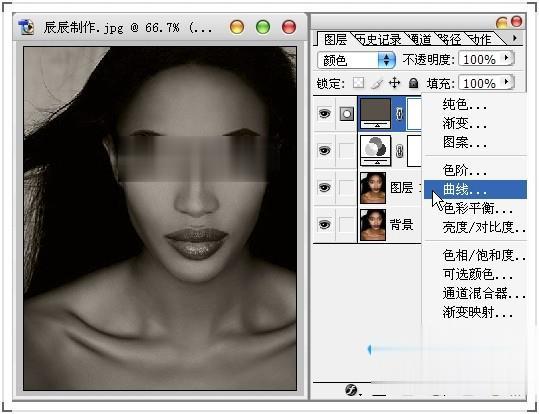539x414 pixels.
Task: Choose 渐变映射... menu entry
Action: 477,312
